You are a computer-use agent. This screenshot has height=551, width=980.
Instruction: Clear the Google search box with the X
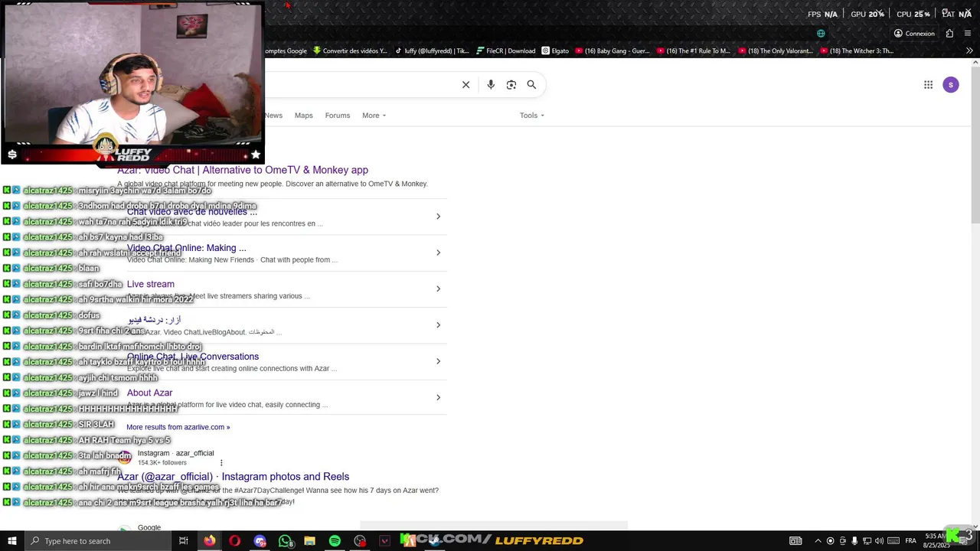click(465, 85)
